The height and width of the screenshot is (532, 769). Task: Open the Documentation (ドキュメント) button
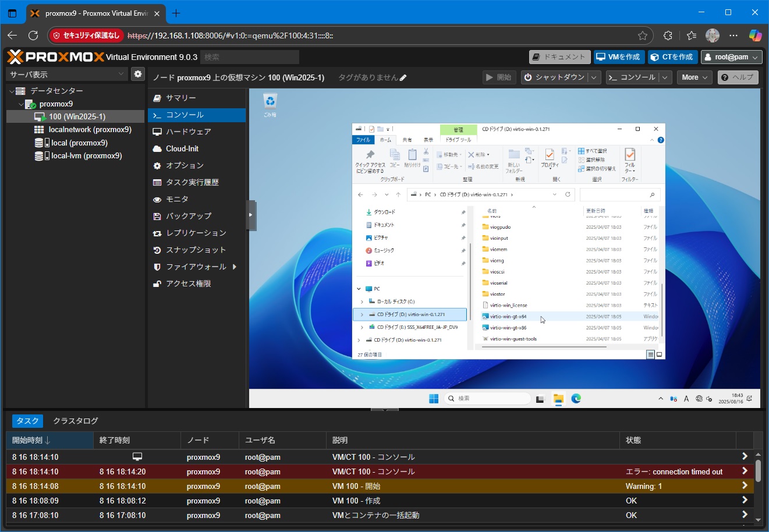point(559,57)
